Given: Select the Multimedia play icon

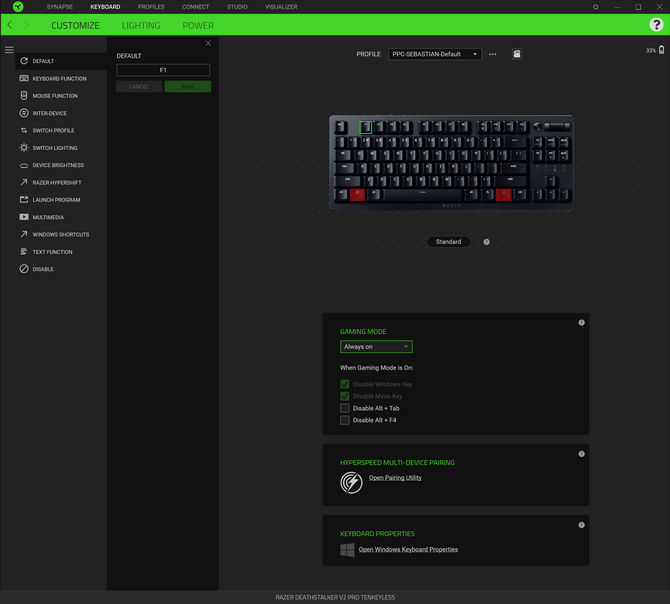Looking at the screenshot, I should 24,217.
